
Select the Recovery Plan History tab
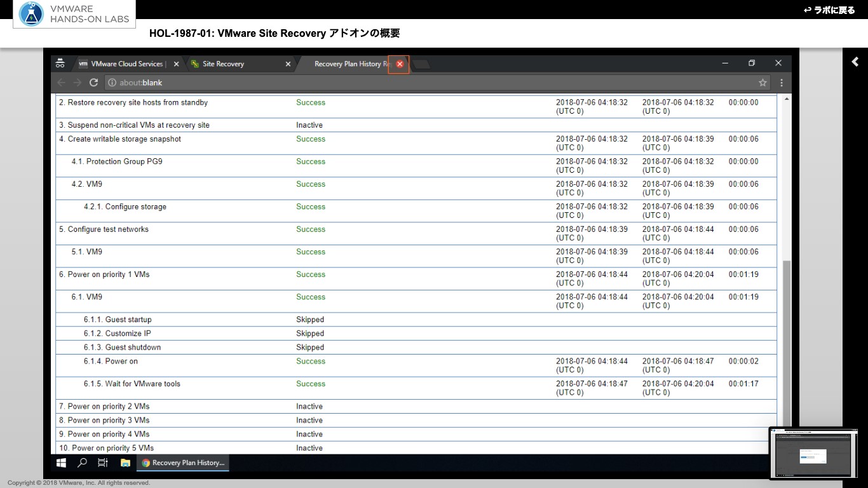351,64
